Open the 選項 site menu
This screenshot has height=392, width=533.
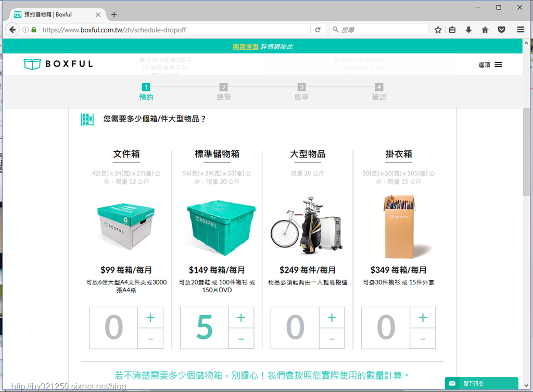[x=490, y=65]
